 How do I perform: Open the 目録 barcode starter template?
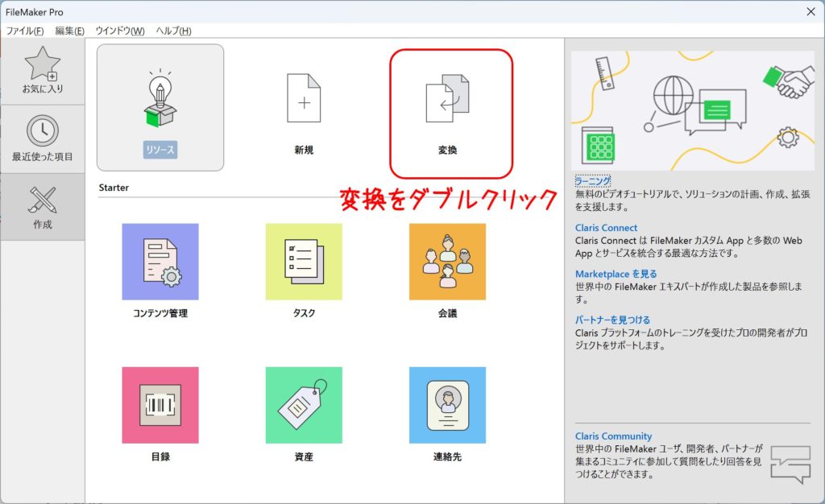point(160,405)
